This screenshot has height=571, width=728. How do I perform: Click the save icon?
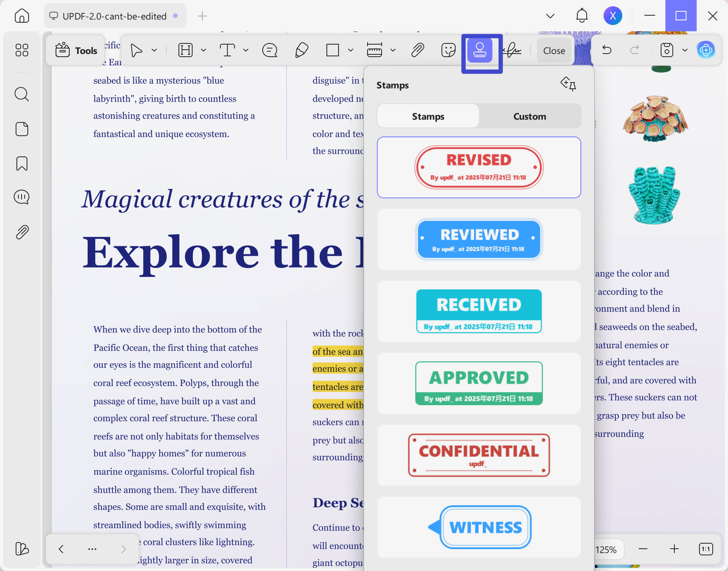coord(667,50)
